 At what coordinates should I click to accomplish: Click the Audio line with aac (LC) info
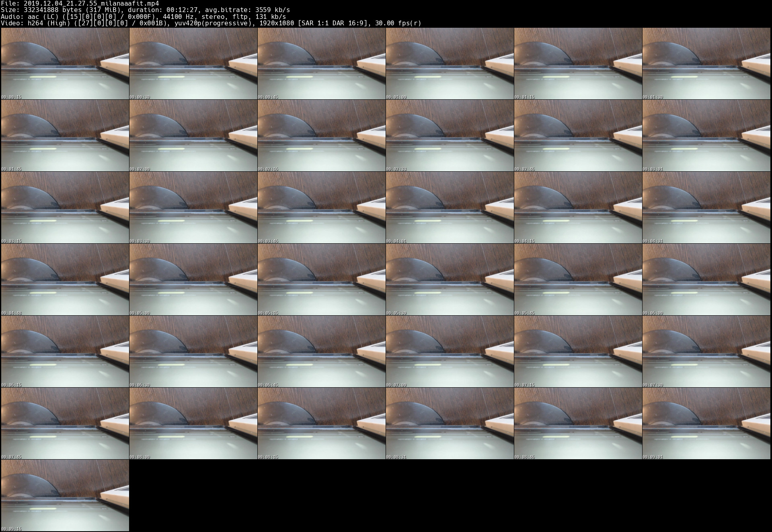click(x=143, y=16)
